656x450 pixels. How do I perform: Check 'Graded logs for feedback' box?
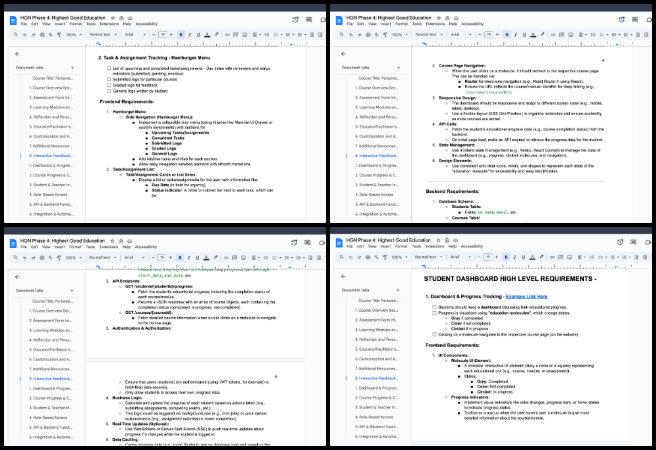coord(109,85)
